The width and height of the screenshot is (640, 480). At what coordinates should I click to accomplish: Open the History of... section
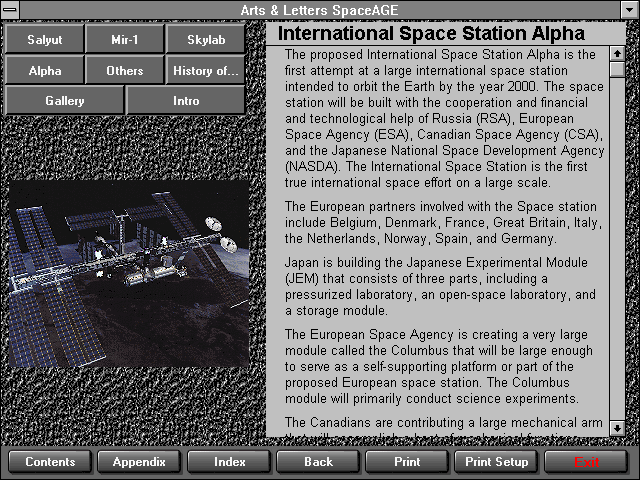coord(206,70)
